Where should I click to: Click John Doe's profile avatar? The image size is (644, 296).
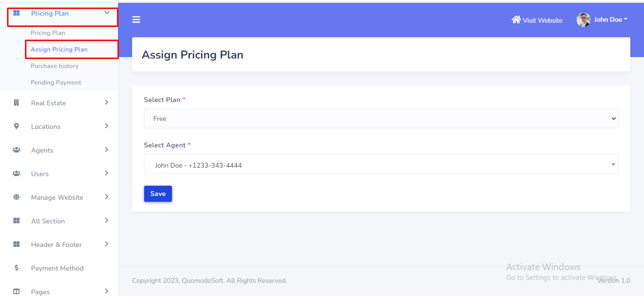(x=584, y=20)
